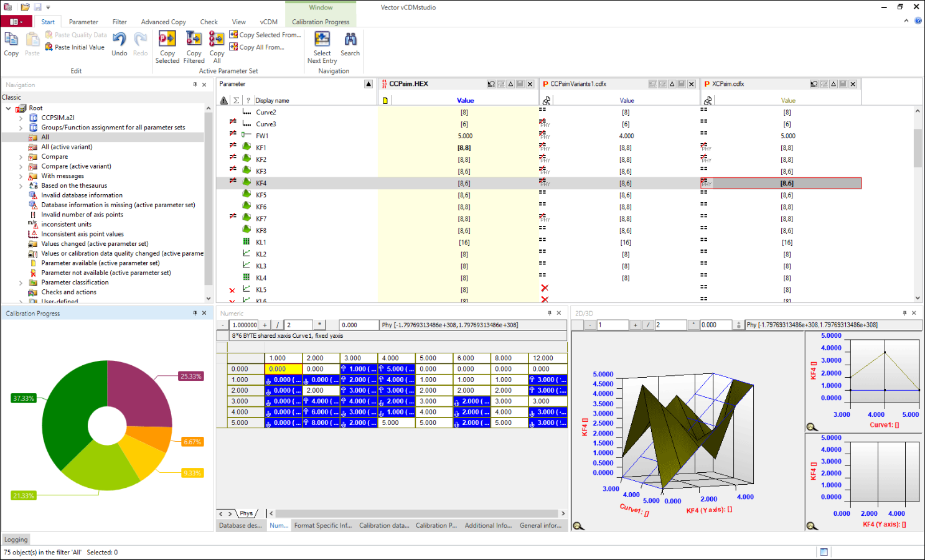Open the Check ribbon tab

point(209,22)
